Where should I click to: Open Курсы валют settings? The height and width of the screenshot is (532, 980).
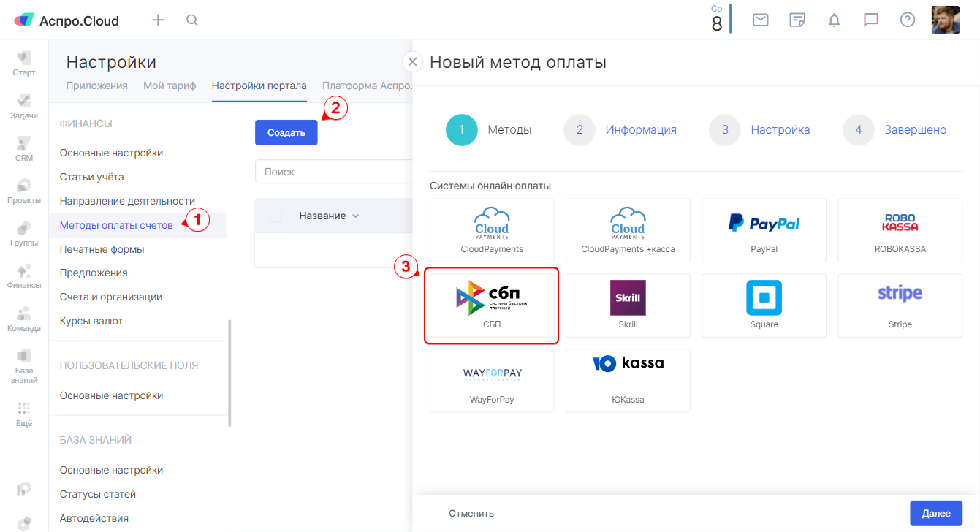pos(91,321)
